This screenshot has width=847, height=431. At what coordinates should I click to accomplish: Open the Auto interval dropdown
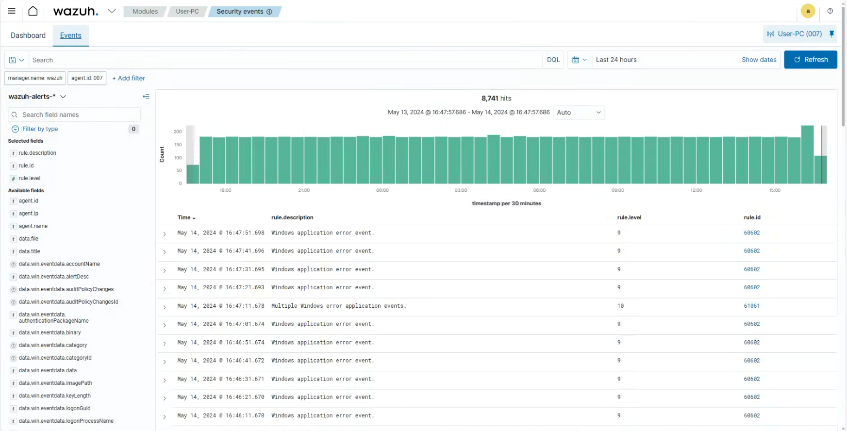(579, 112)
